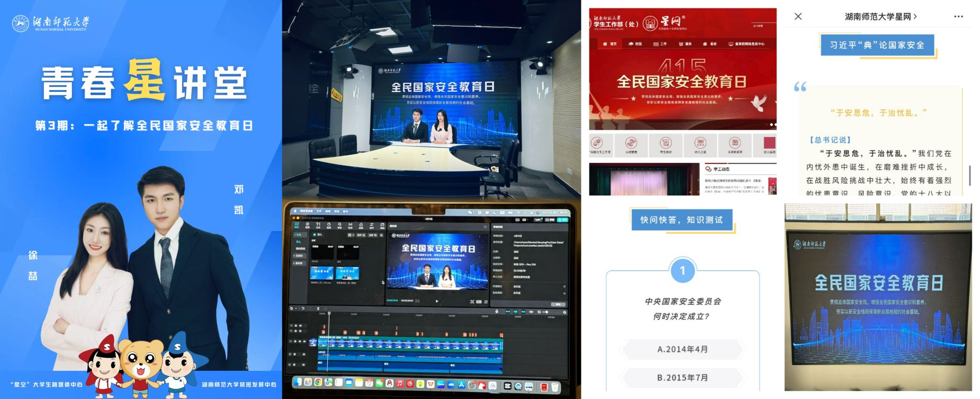Screen dimensions: 980x399
Task: Select quiz answer A.2014年4月
Action: 682,349
